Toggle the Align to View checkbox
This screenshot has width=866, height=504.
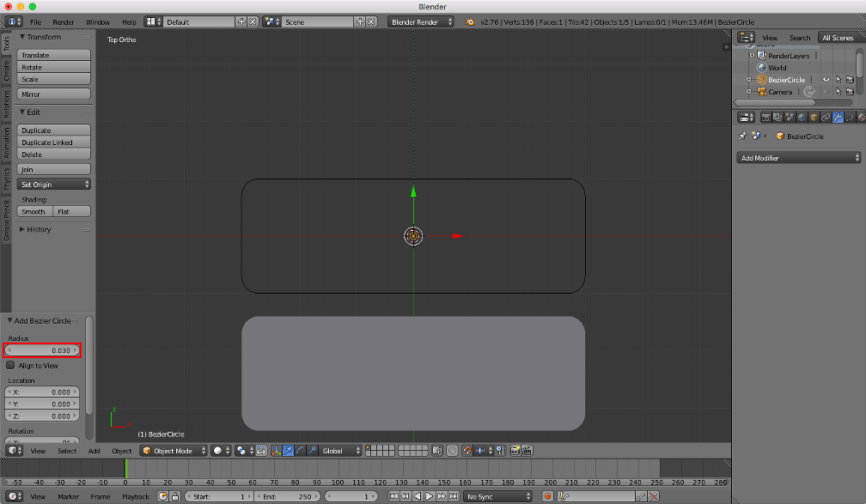[x=10, y=365]
